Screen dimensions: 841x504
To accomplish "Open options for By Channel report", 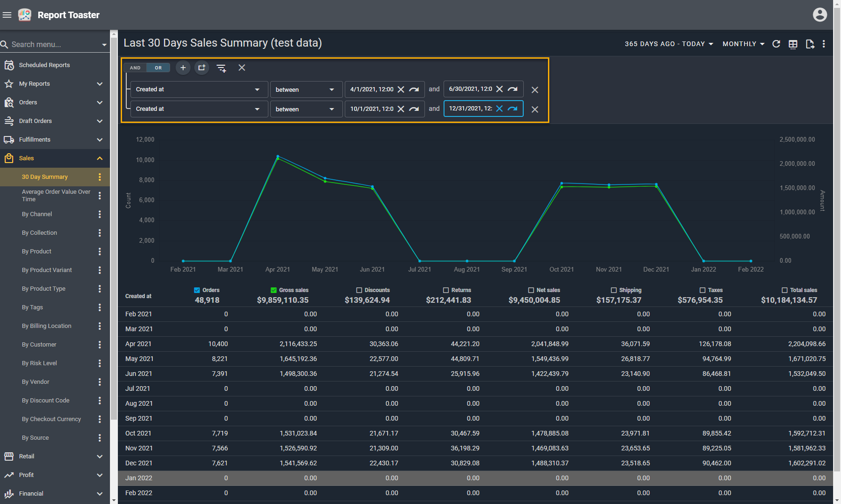I will 100,214.
